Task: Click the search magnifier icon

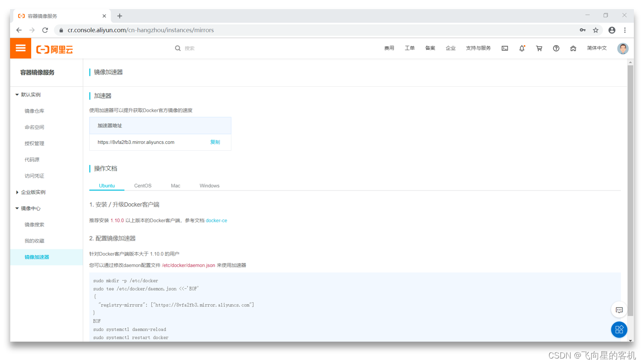Action: 178,48
